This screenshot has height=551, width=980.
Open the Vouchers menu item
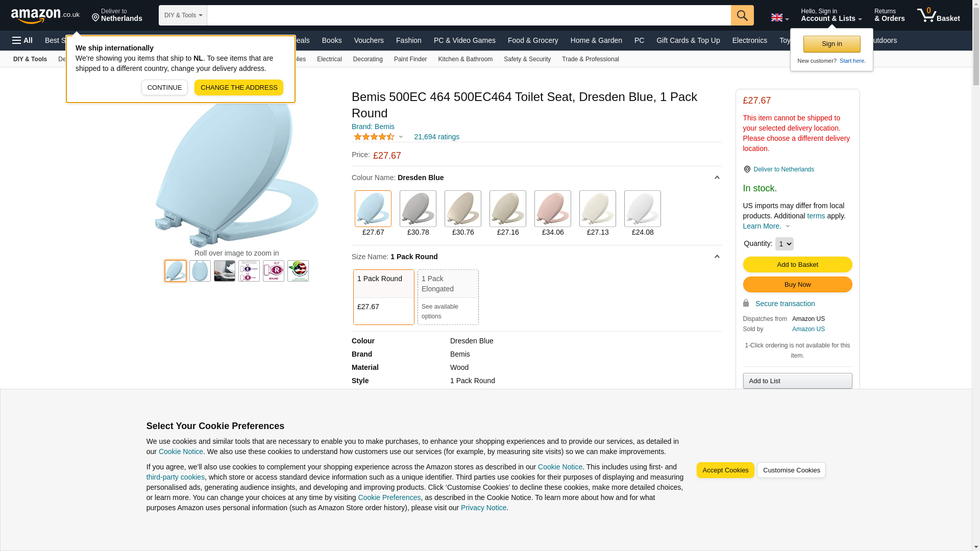369,40
